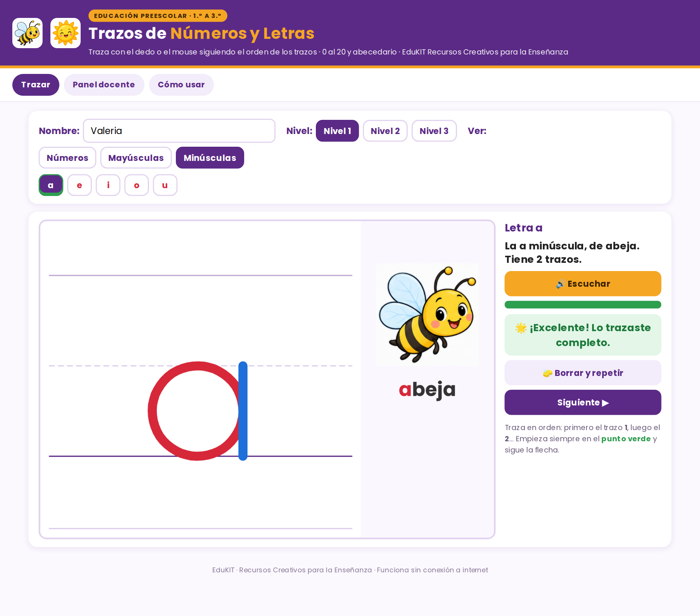Select the letter i chip
This screenshot has height=616, width=700.
[x=108, y=185]
